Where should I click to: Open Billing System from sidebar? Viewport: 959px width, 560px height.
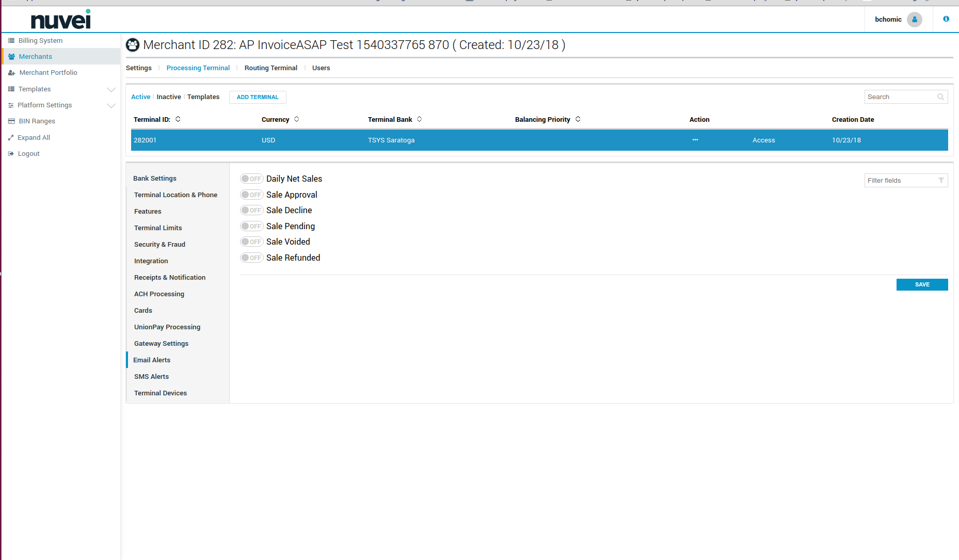[40, 40]
